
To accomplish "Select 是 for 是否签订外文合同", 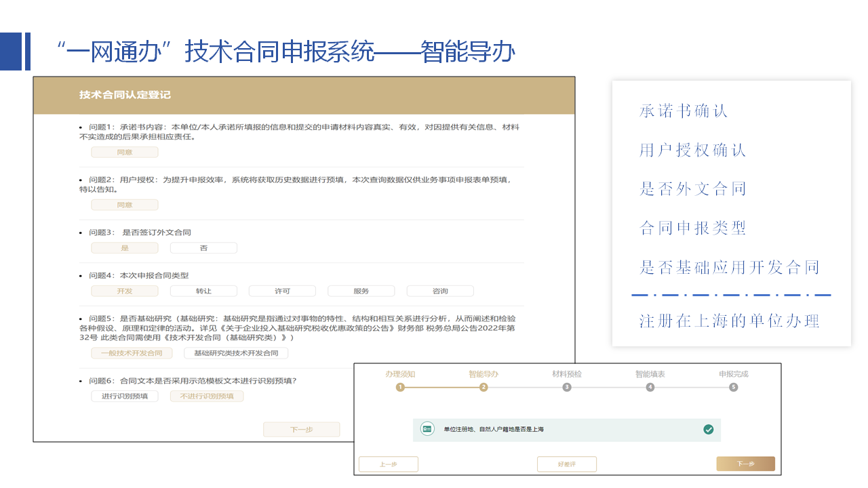I will 125,248.
